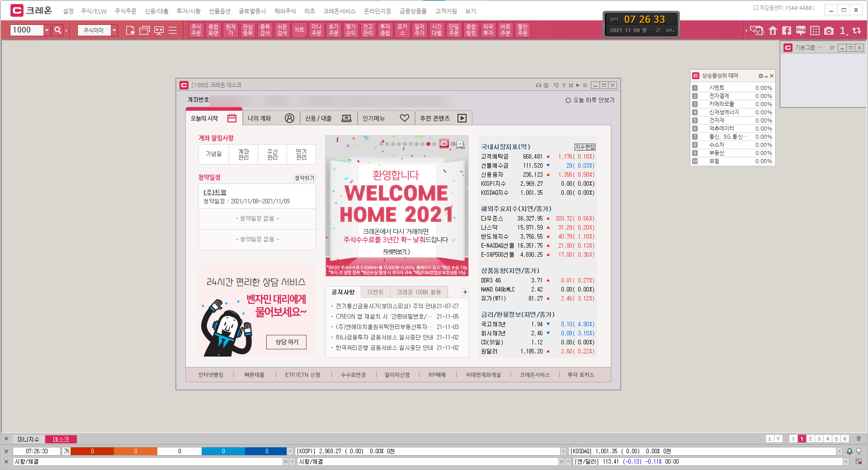Click the 시멘트 row in 상승률상위 테마
Screen dimensions: 868x470
point(733,88)
